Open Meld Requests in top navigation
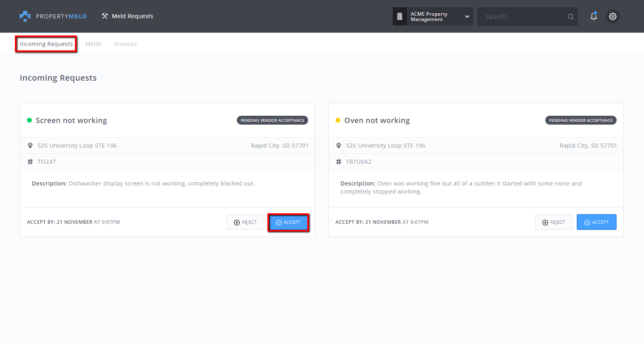 click(x=128, y=16)
